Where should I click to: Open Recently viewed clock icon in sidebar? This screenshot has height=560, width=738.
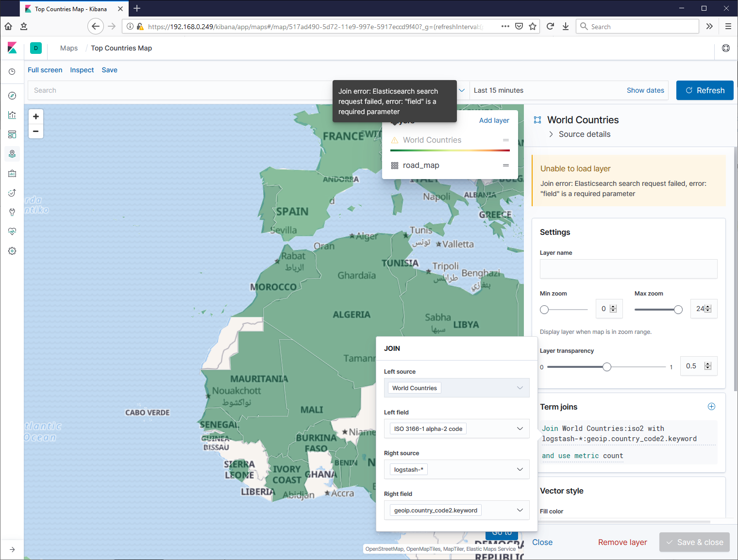pos(12,71)
